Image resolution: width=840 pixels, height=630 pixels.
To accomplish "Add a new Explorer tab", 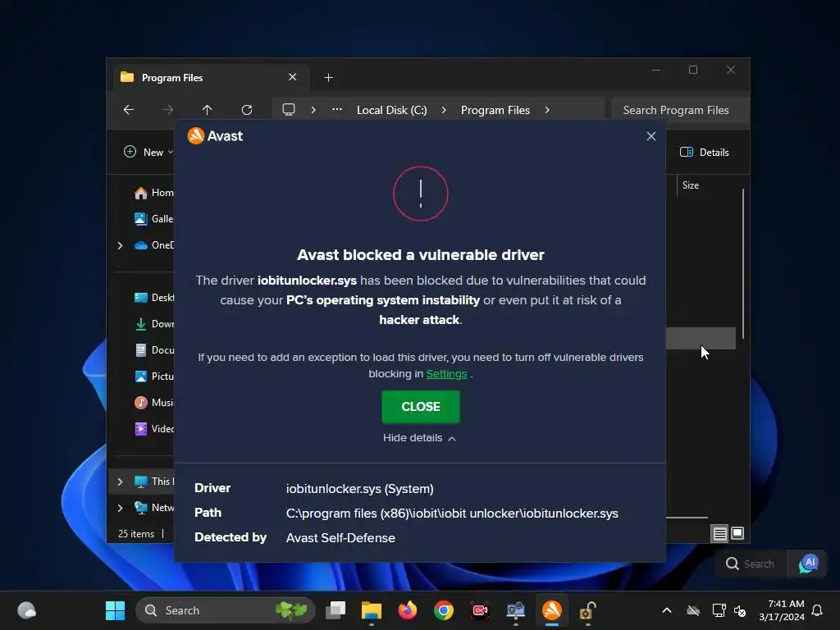I will (x=328, y=78).
